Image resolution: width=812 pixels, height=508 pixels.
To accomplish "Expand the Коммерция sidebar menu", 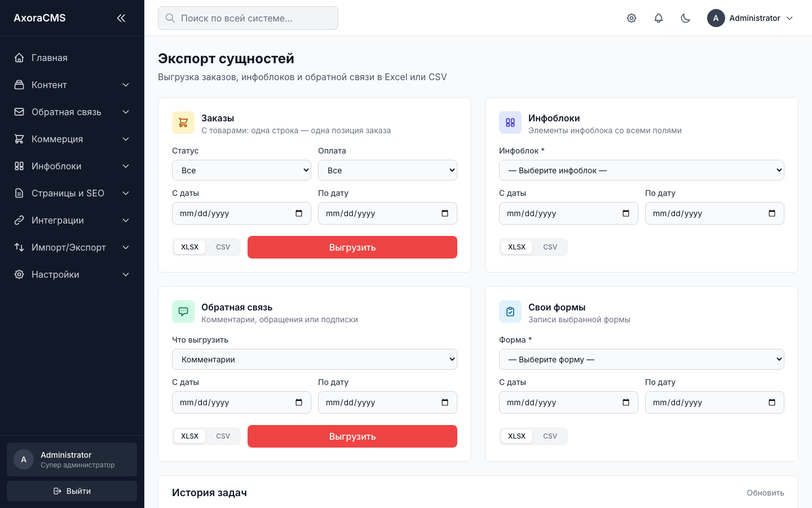I will 72,139.
